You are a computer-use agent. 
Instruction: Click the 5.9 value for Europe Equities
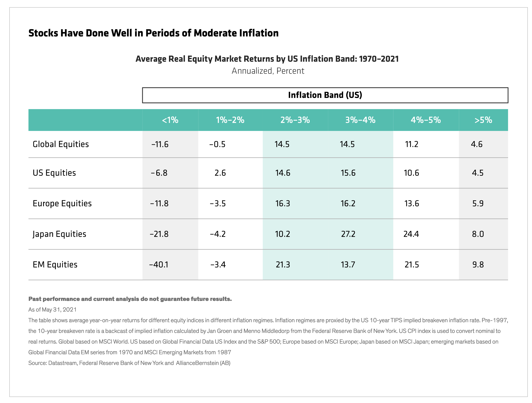(478, 203)
